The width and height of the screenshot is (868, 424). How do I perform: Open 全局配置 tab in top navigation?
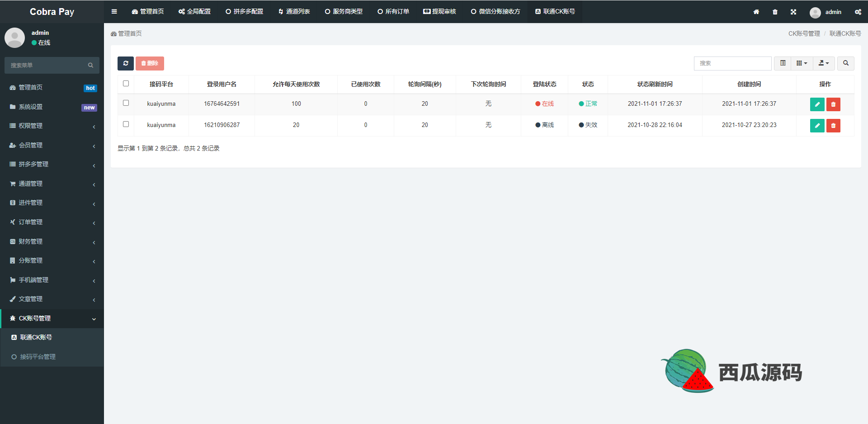194,12
